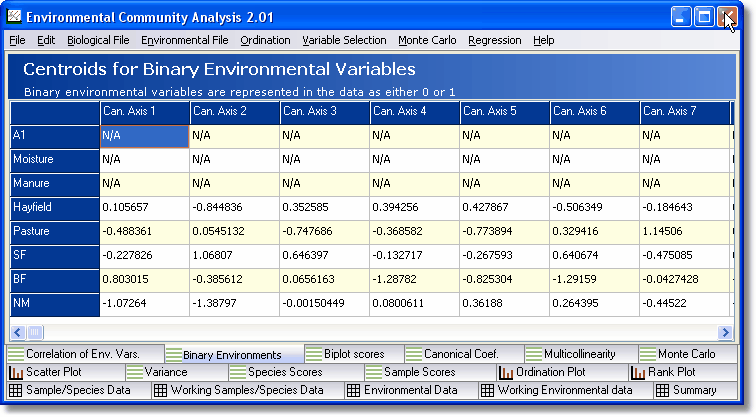Screen dimensions: 756x417
Task: Click the cell with value -1.07264
Action: (145, 305)
